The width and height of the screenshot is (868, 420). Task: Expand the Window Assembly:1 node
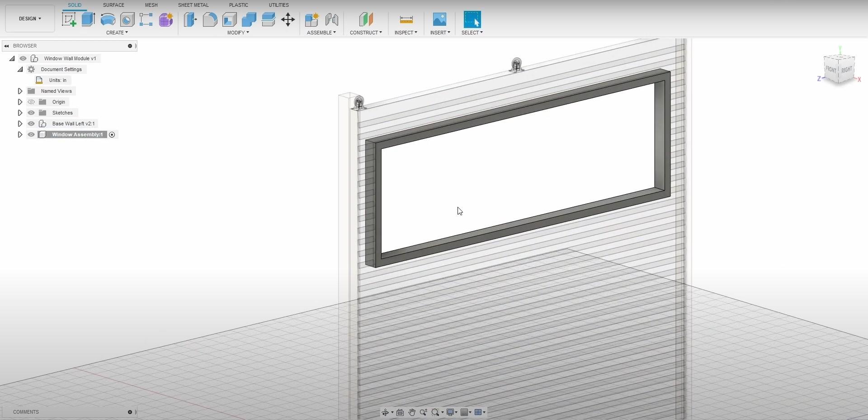20,134
